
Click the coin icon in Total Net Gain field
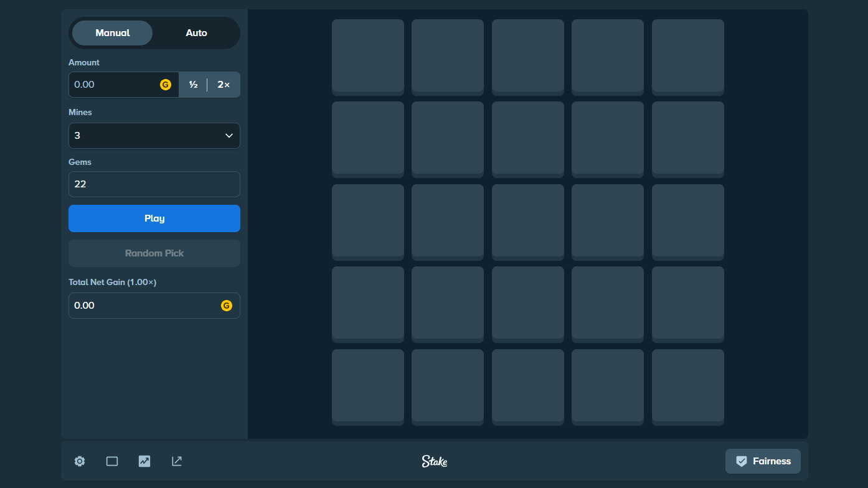(227, 306)
